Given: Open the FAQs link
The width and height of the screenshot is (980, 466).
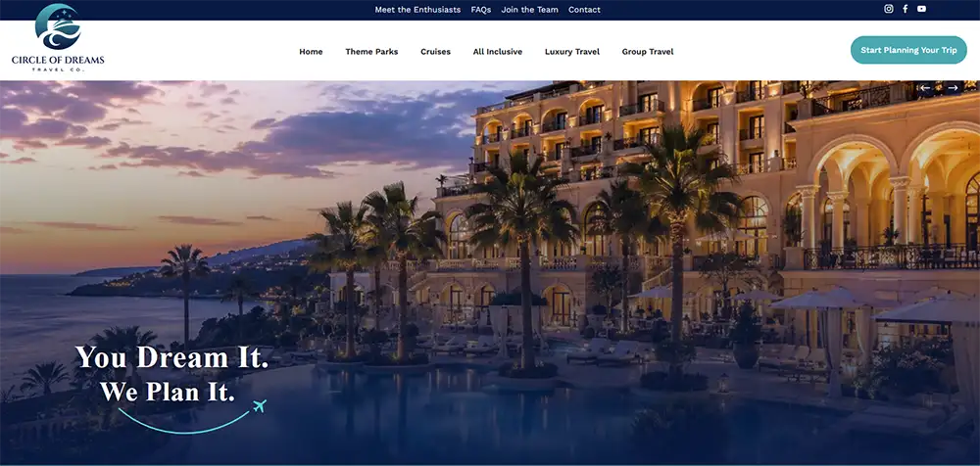Looking at the screenshot, I should [x=480, y=10].
